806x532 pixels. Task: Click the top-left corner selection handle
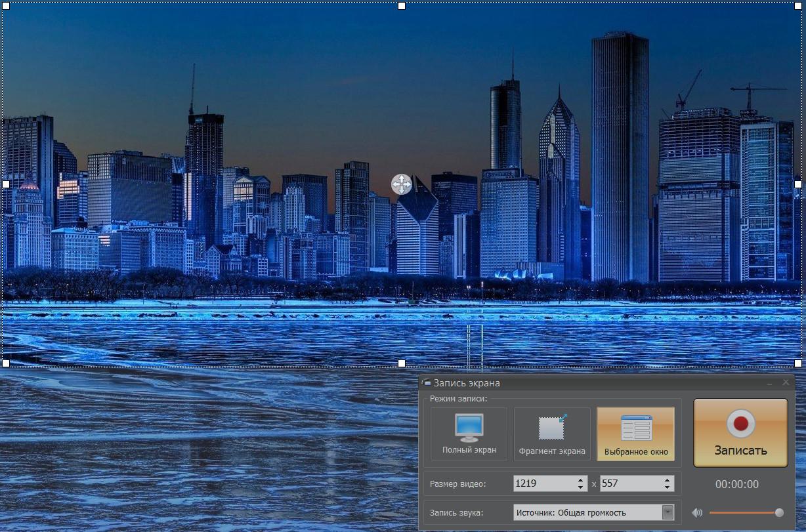point(6,6)
